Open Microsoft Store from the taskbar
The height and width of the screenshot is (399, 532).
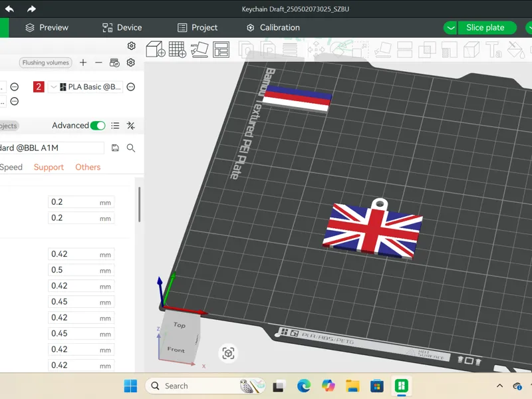377,386
